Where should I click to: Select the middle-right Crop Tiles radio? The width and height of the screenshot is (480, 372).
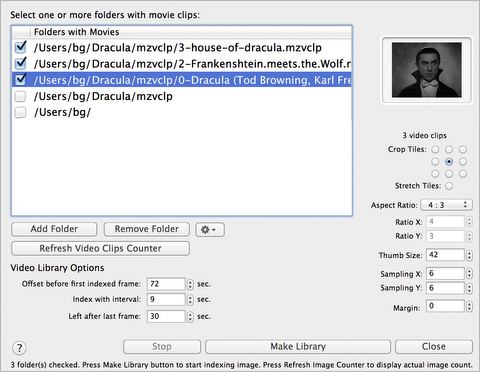pos(463,162)
